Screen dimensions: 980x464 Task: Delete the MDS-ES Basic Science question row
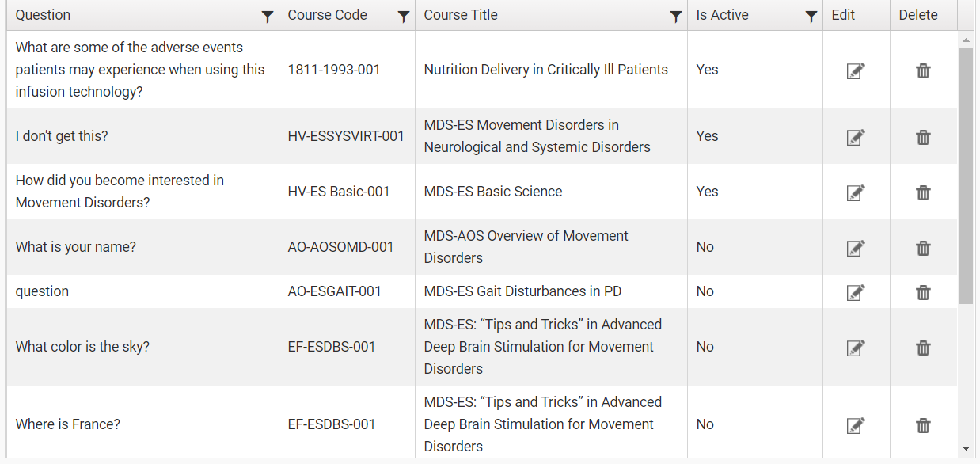click(x=923, y=192)
